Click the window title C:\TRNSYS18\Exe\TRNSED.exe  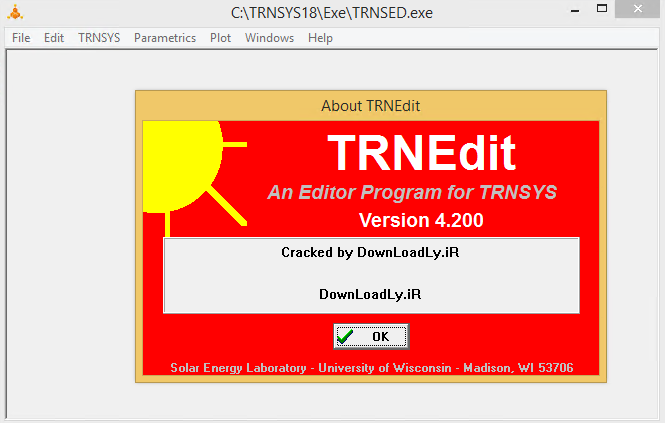point(332,13)
